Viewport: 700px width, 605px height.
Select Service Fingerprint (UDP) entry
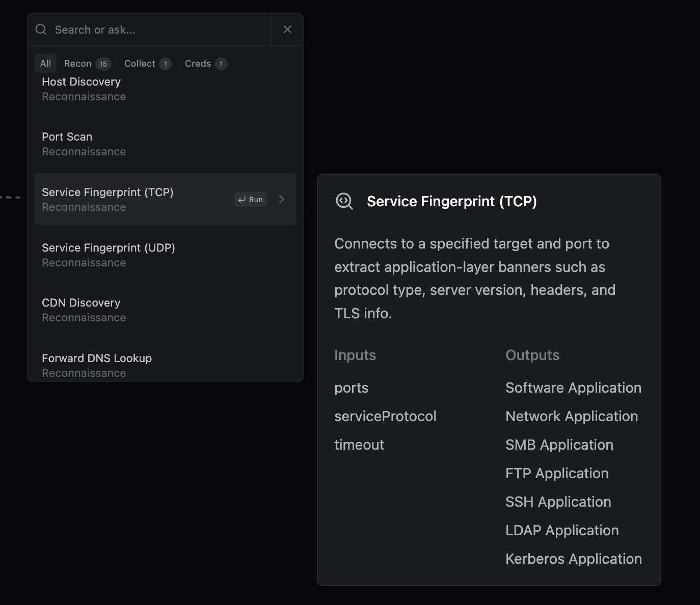pyautogui.click(x=109, y=255)
